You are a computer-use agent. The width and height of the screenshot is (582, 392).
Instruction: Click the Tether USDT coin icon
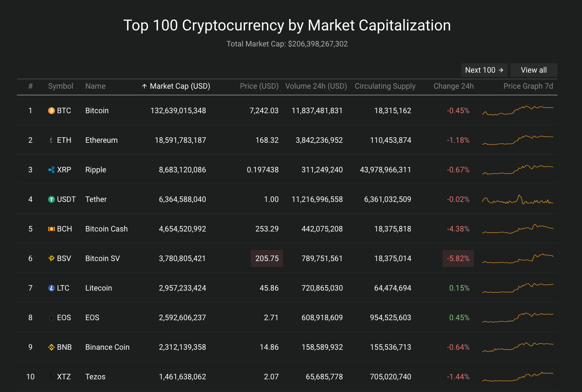tap(52, 199)
